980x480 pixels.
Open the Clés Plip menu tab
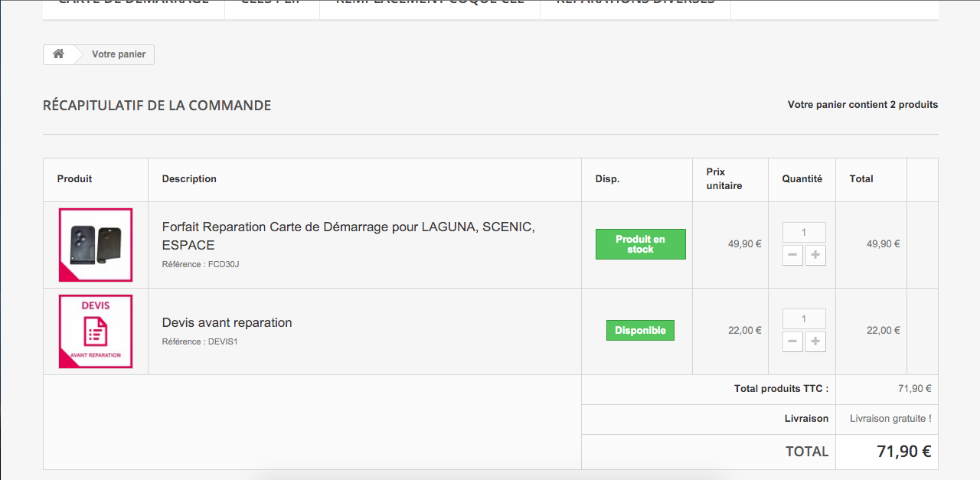(x=272, y=4)
